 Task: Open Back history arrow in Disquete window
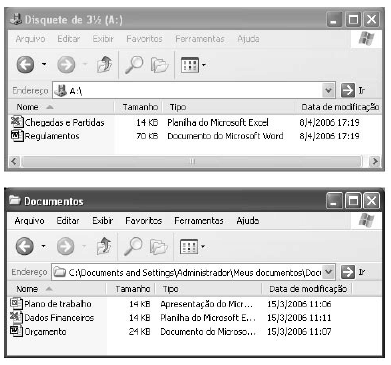tap(44, 64)
